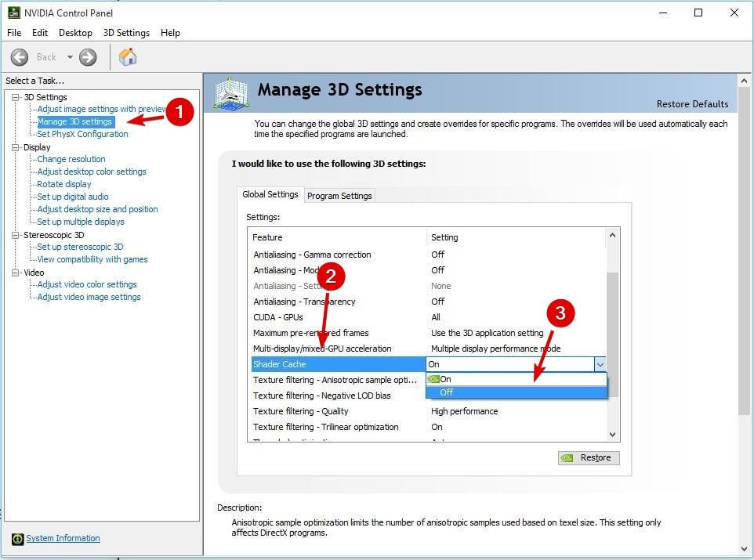The image size is (754, 560).
Task: Select Texture filtering - Negative LOD bias row
Action: pyautogui.click(x=338, y=396)
